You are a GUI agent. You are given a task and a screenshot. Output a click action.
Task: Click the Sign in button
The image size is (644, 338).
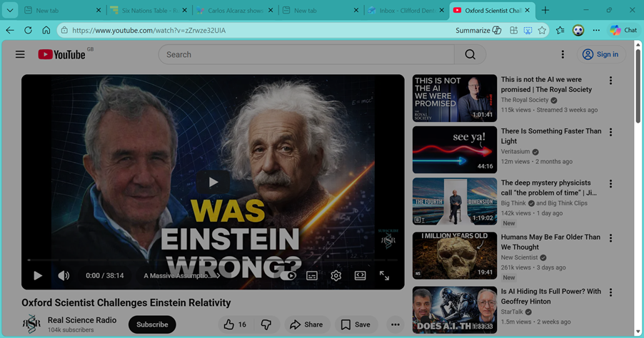[600, 54]
